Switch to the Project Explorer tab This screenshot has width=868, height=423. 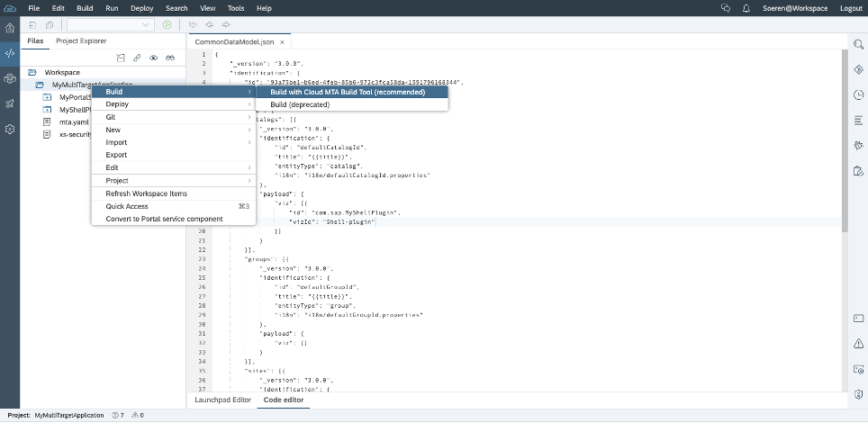pyautogui.click(x=81, y=41)
